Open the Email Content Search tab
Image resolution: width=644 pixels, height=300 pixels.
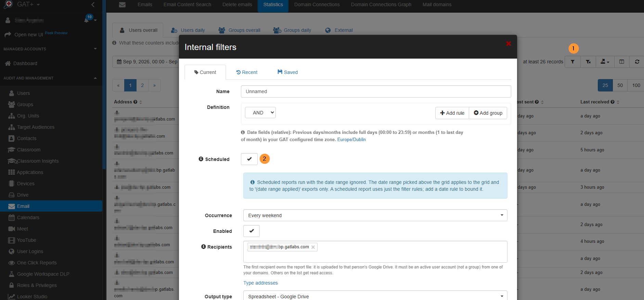[x=187, y=5]
